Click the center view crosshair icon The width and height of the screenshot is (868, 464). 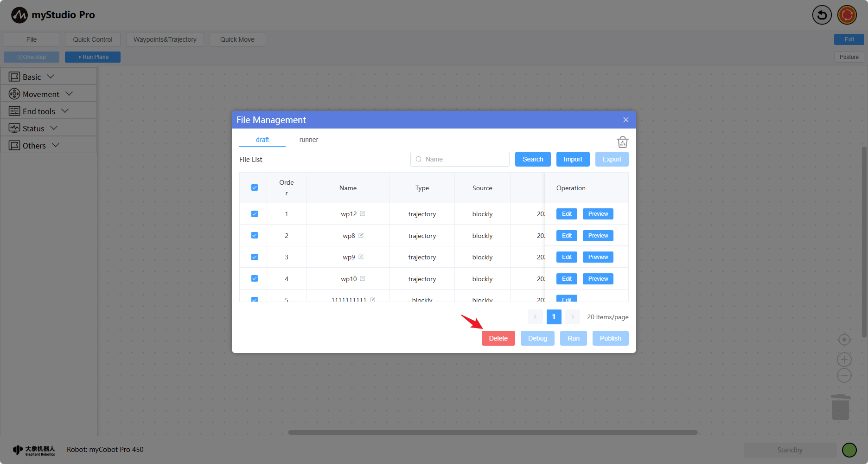click(x=844, y=340)
